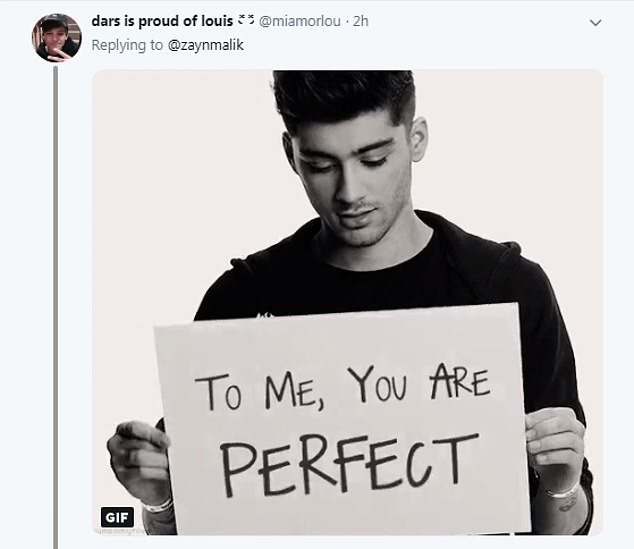This screenshot has height=549, width=634.
Task: Click the word PERFECT on the sign
Action: (342, 463)
